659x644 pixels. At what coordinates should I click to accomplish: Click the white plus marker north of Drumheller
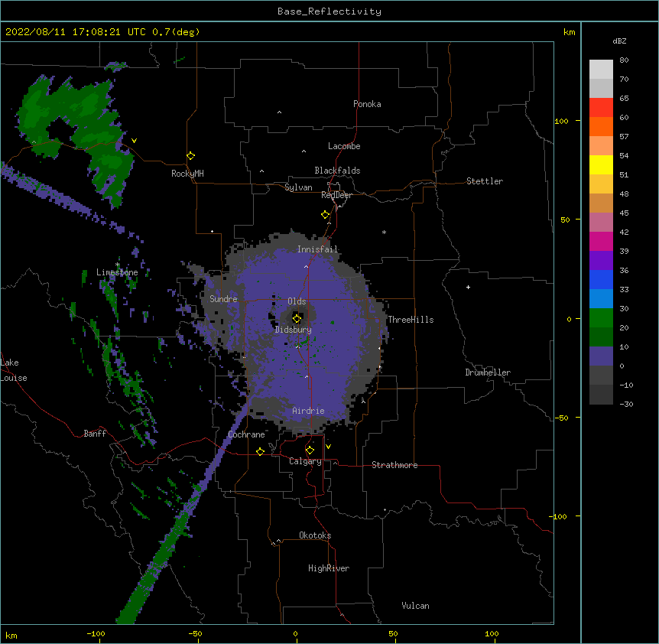(x=468, y=287)
